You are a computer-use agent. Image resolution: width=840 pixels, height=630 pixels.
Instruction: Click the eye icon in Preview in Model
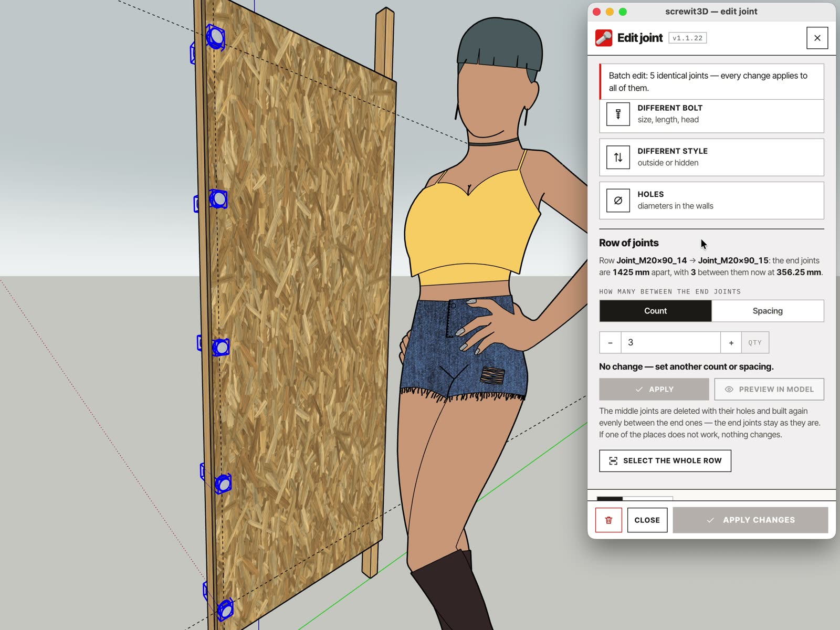(x=729, y=389)
